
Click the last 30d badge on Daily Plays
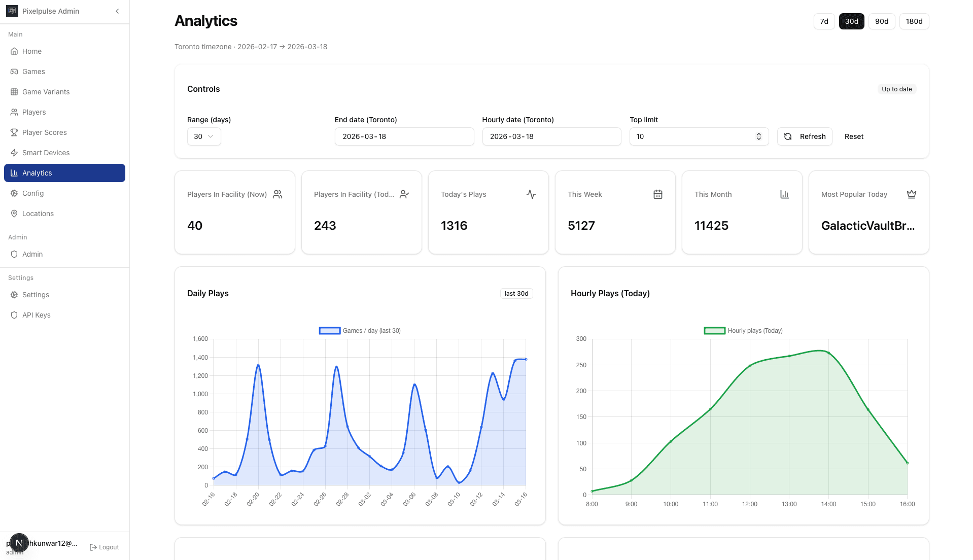pos(516,293)
